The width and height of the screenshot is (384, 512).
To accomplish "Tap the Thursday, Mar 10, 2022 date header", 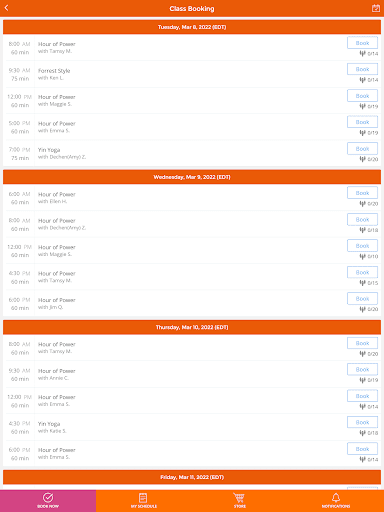I will point(192,327).
